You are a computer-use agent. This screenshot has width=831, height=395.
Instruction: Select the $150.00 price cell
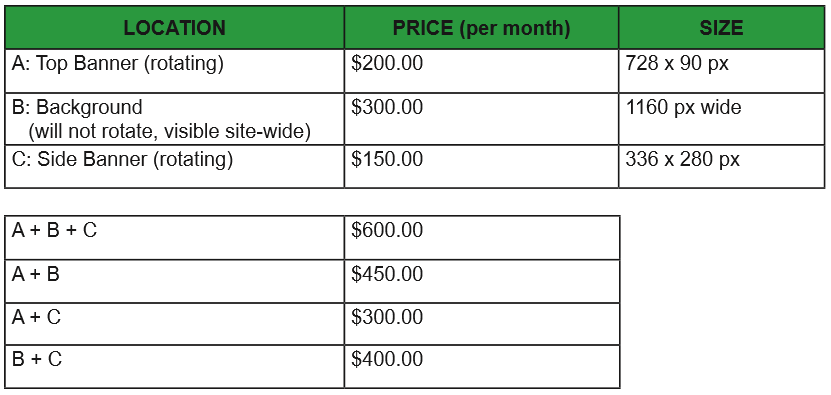pyautogui.click(x=481, y=166)
